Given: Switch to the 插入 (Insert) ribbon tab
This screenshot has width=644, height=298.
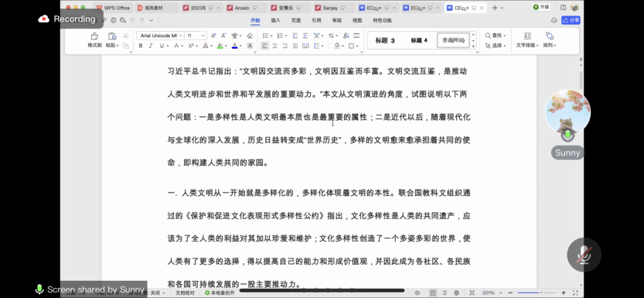Looking at the screenshot, I should pyautogui.click(x=275, y=20).
